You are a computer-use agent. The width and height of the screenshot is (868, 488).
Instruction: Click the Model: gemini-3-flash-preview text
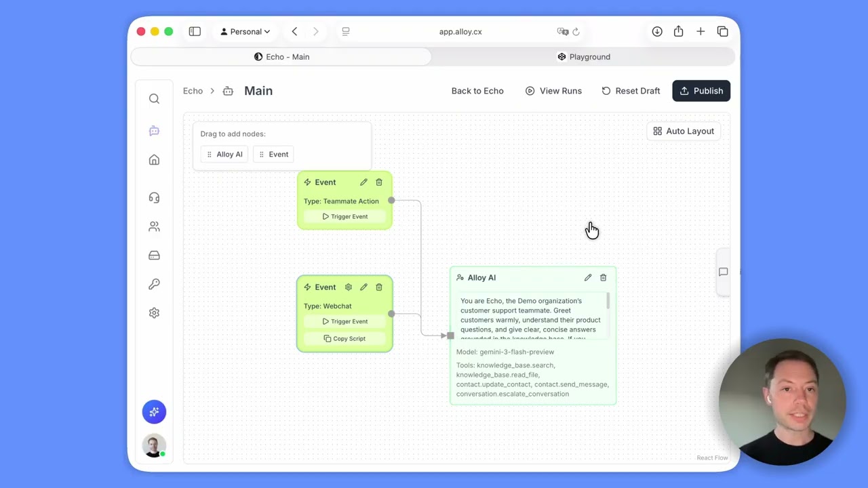[x=505, y=352]
